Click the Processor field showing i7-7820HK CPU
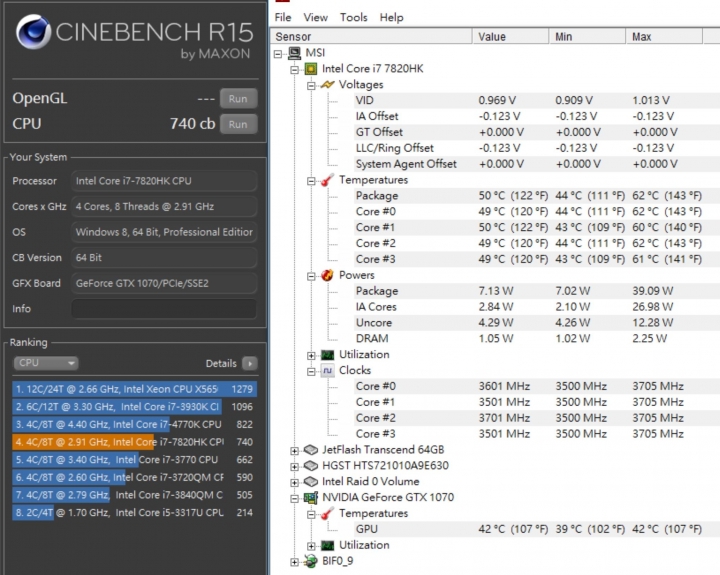720x575 pixels. tap(164, 181)
